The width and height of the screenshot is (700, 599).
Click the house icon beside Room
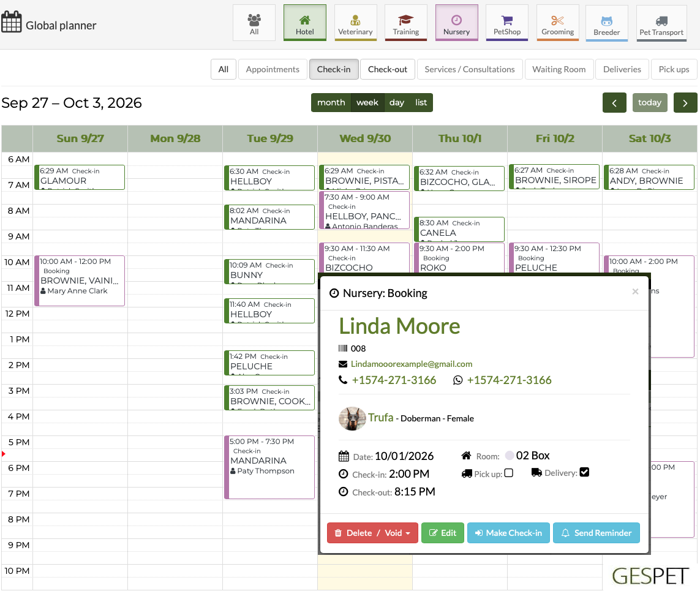point(466,456)
